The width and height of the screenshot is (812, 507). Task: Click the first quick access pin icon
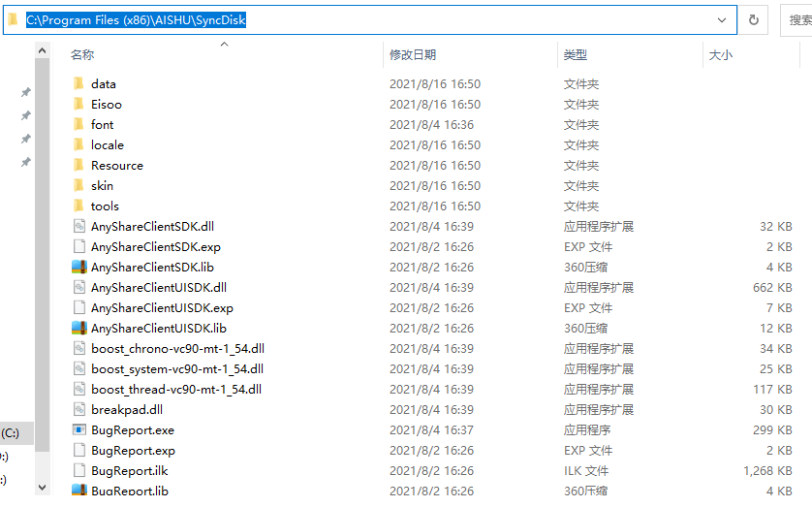pyautogui.click(x=25, y=92)
